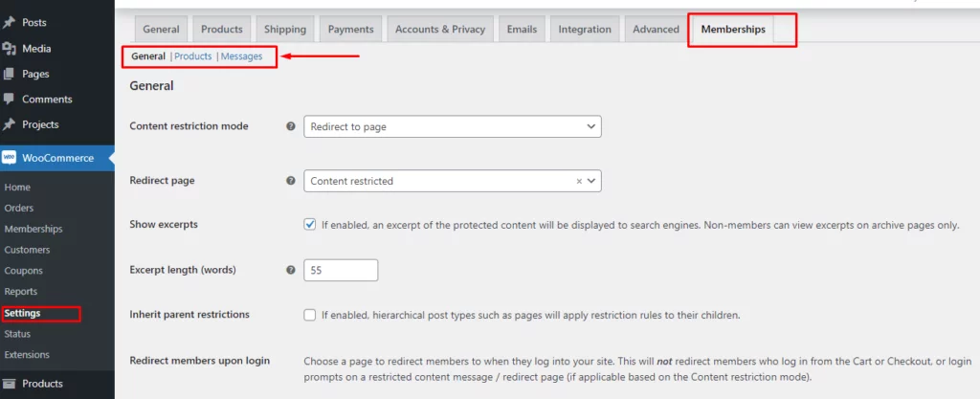Click help icon beside Redirect page

coord(291,181)
